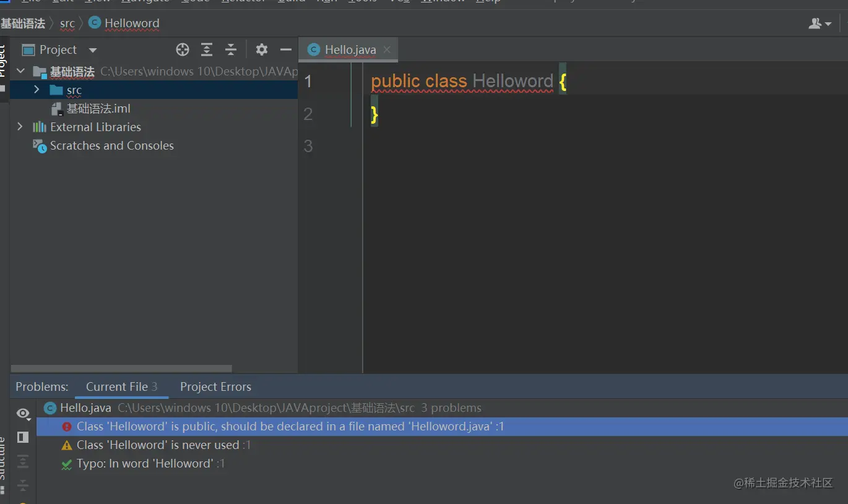Click the yellow warning triangle icon

(67, 445)
